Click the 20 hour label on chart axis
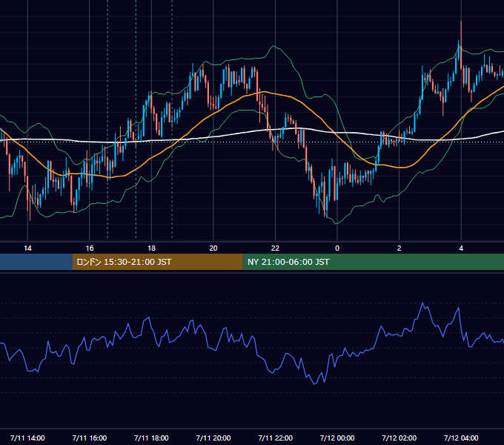The image size is (504, 445). pyautogui.click(x=213, y=248)
